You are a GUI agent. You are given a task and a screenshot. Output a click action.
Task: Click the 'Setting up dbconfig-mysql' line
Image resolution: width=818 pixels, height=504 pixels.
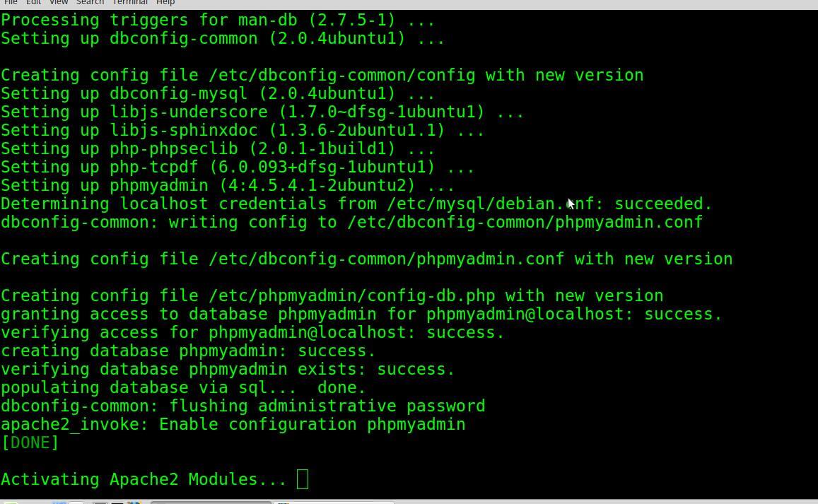click(218, 94)
